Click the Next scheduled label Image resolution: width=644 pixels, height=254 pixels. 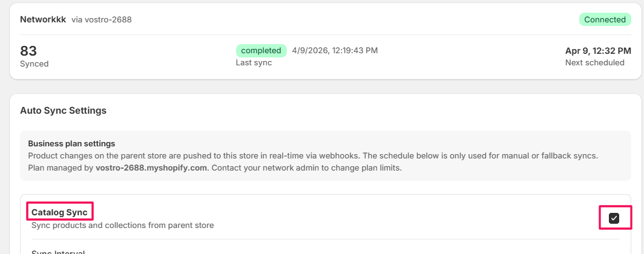click(594, 62)
